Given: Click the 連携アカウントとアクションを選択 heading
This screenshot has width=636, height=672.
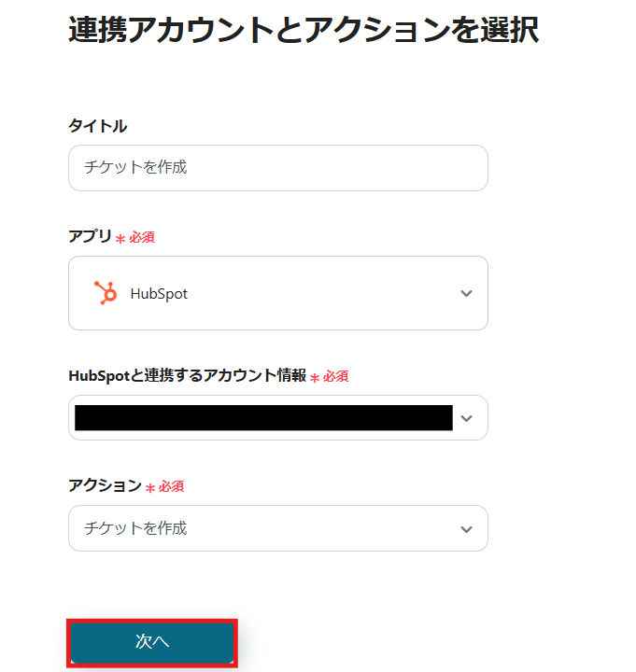Looking at the screenshot, I should (303, 30).
